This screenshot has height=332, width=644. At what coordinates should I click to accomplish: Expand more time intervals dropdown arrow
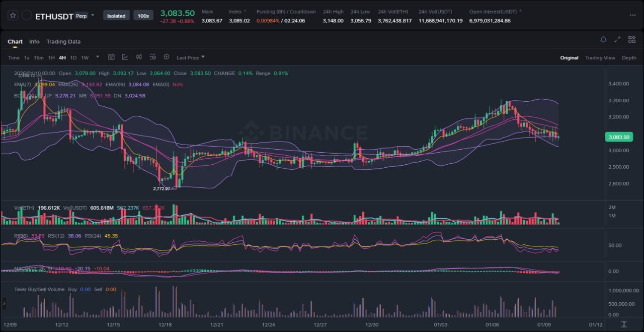pos(98,57)
